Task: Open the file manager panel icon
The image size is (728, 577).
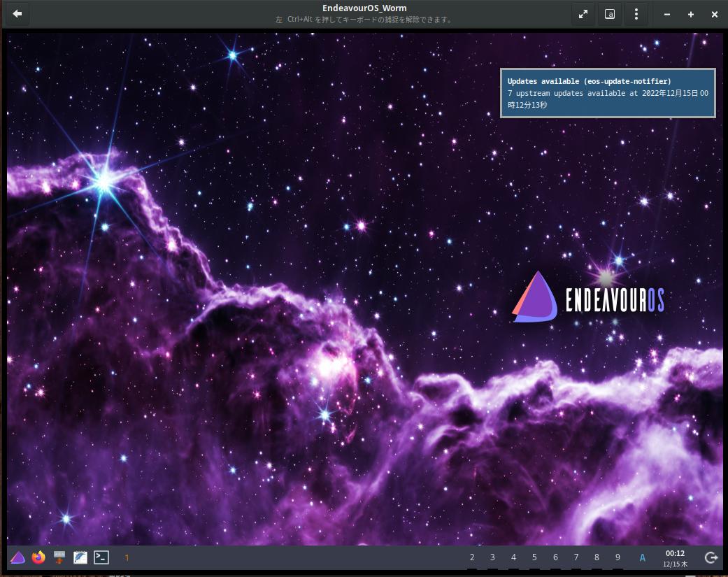Action: pyautogui.click(x=59, y=557)
